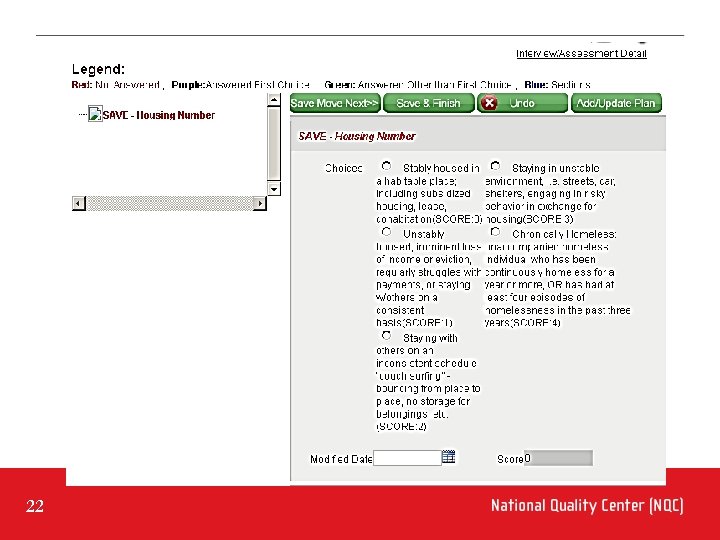This screenshot has width=720, height=540.
Task: Click the Score field
Action: [x=558, y=458]
